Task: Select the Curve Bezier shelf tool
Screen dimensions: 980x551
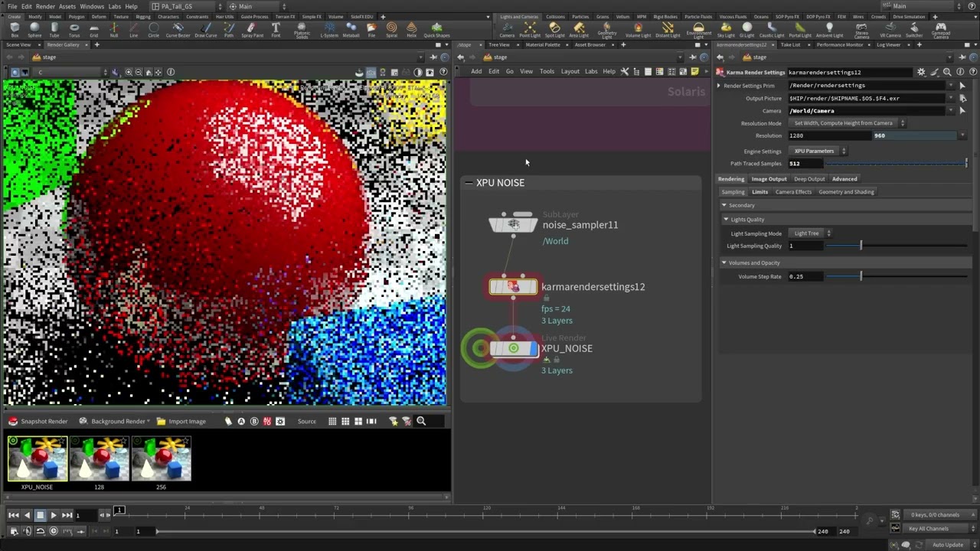Action: (178, 30)
